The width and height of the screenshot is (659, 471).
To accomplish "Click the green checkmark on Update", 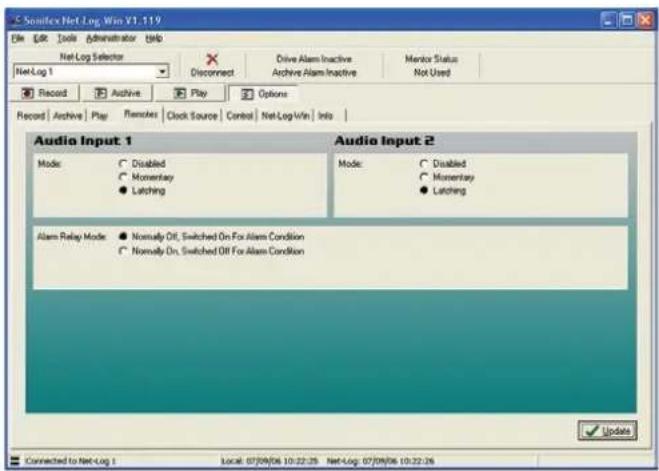I will [592, 431].
